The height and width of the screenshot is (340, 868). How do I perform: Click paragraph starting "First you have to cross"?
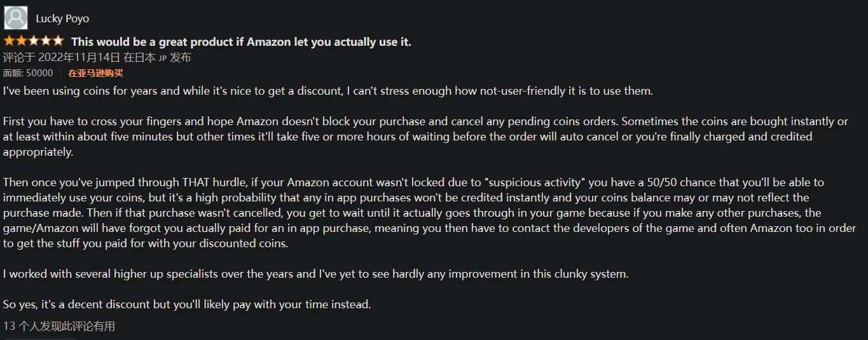coord(425,137)
